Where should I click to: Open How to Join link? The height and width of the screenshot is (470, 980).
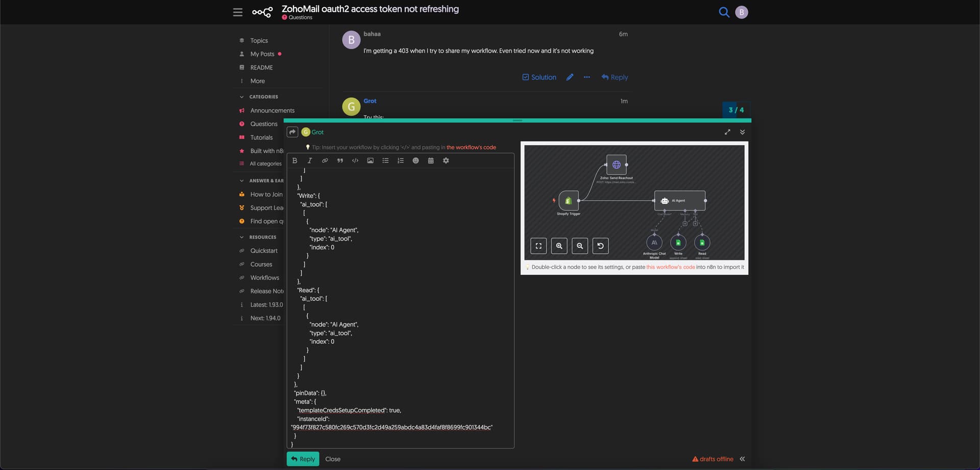tap(266, 194)
